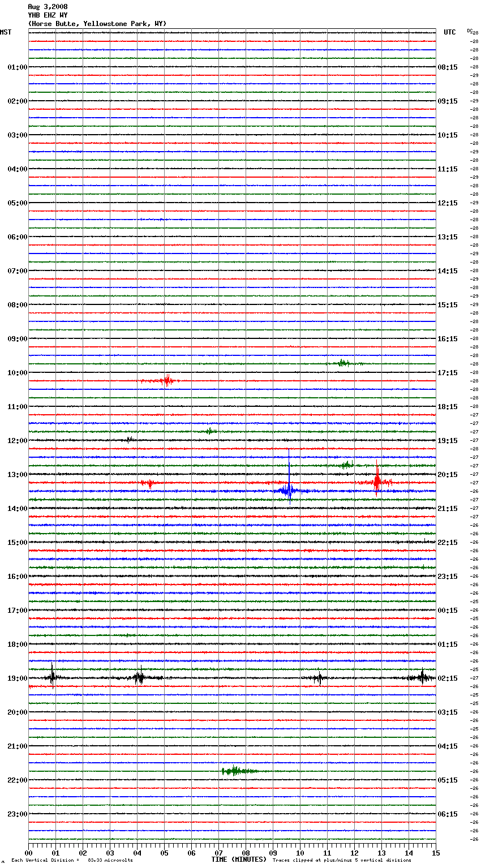Click the 'DC' offset column header
Viewport: 481px width, 868px height.
(x=470, y=31)
